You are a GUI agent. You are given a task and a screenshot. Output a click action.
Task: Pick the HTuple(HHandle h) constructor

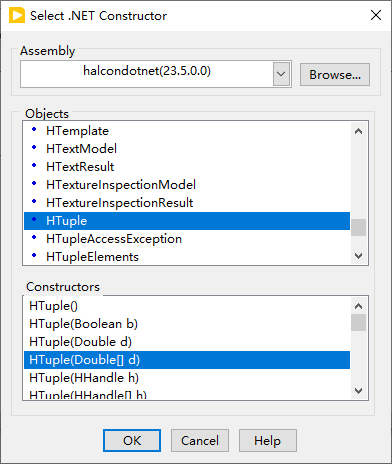click(187, 378)
